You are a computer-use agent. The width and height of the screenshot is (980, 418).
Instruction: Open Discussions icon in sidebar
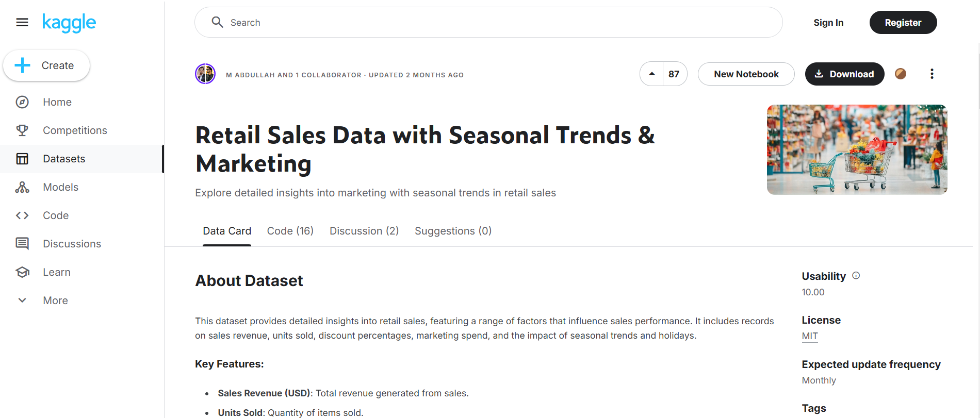click(x=22, y=244)
